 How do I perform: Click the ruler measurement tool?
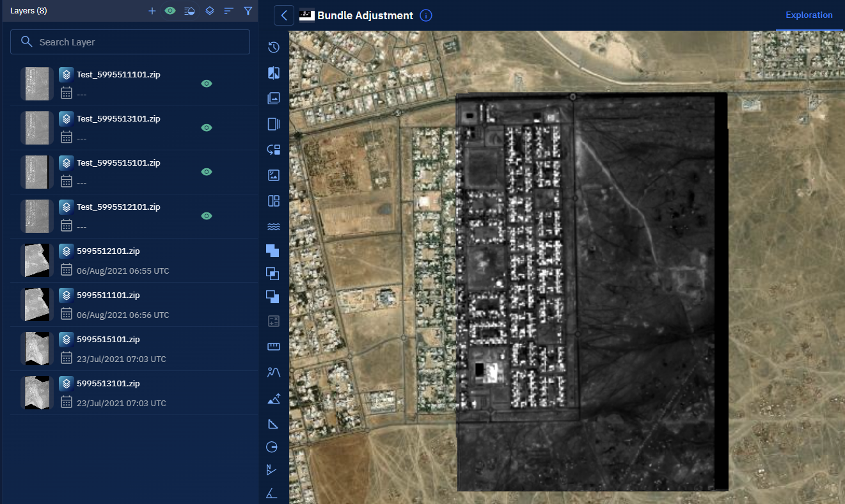pyautogui.click(x=273, y=347)
